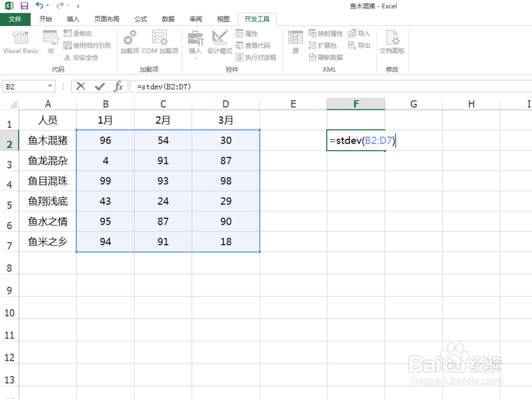Switch to the 公式 tab
The height and width of the screenshot is (399, 532).
click(141, 19)
